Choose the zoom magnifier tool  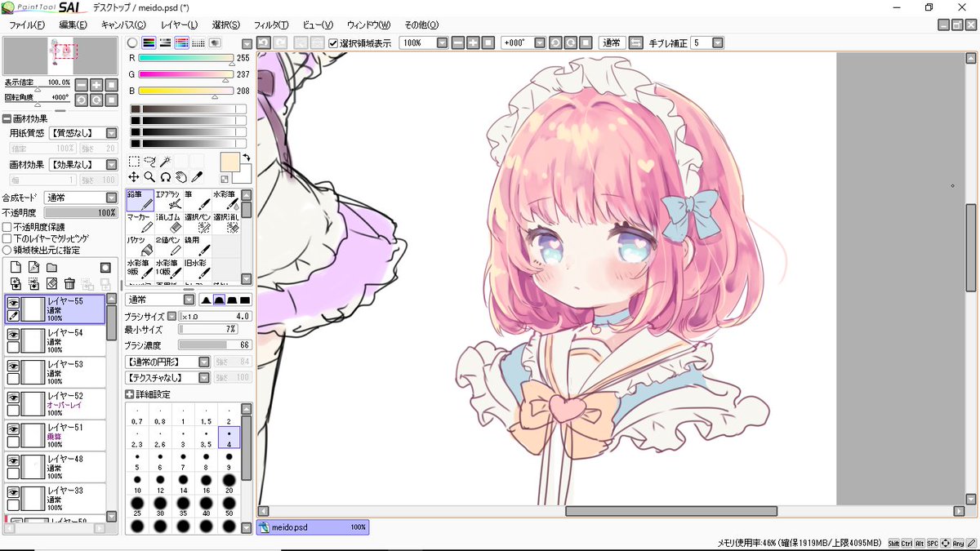[149, 176]
